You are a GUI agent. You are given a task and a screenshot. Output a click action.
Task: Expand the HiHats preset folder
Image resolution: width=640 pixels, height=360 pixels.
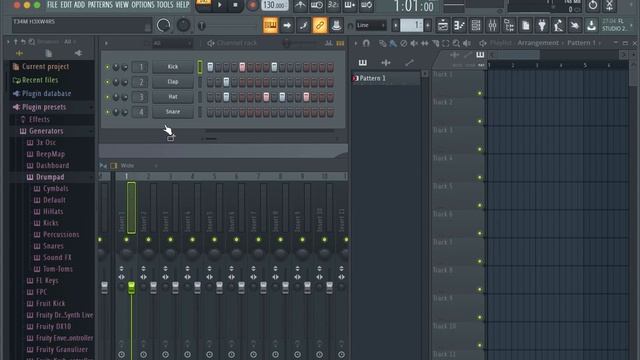tap(53, 211)
